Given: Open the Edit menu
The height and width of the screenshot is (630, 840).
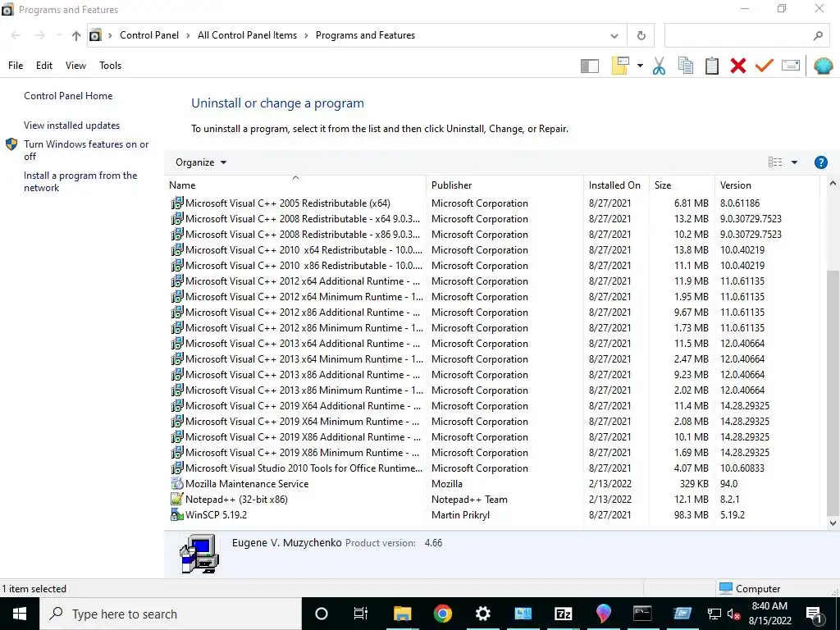Looking at the screenshot, I should point(44,66).
